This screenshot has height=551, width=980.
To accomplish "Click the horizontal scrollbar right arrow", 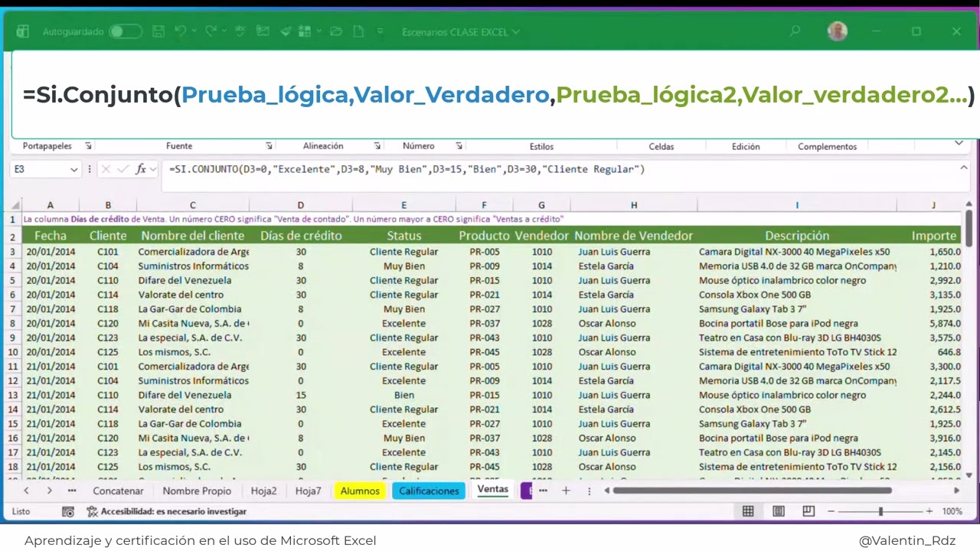I will coord(956,491).
